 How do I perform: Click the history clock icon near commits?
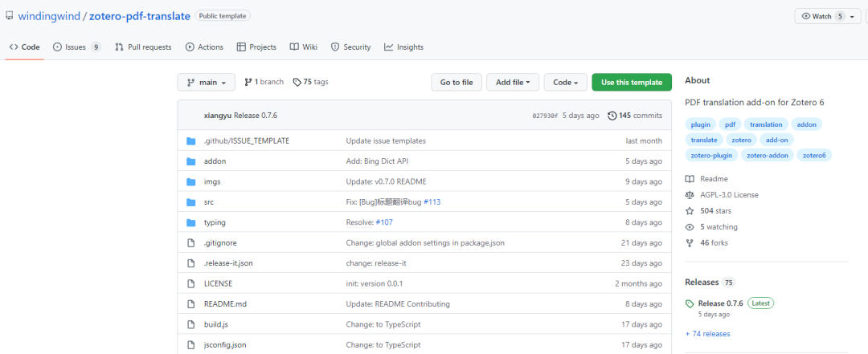[612, 116]
